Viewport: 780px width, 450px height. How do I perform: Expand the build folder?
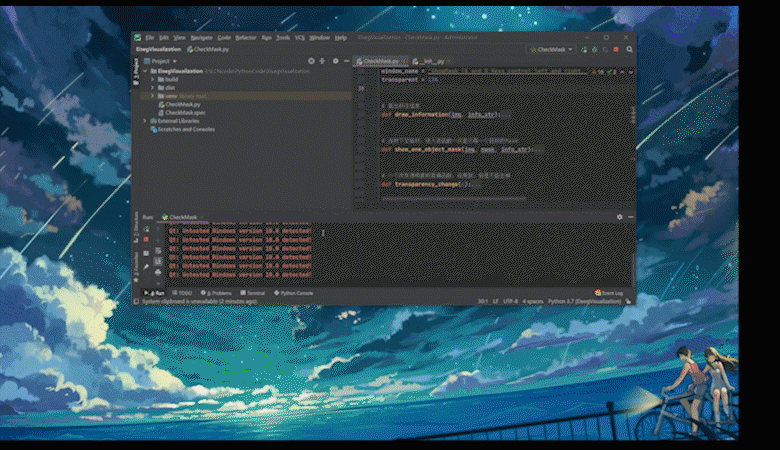[153, 79]
